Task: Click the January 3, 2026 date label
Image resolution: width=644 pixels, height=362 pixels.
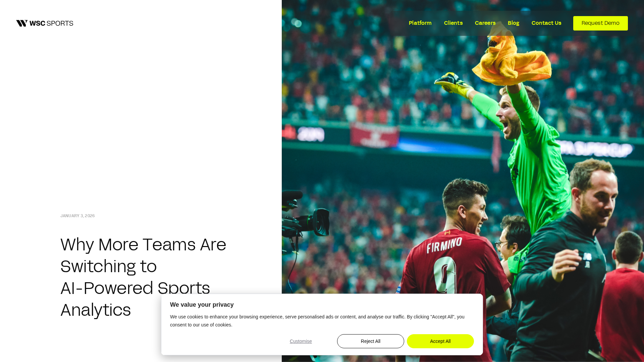Action: (x=77, y=216)
